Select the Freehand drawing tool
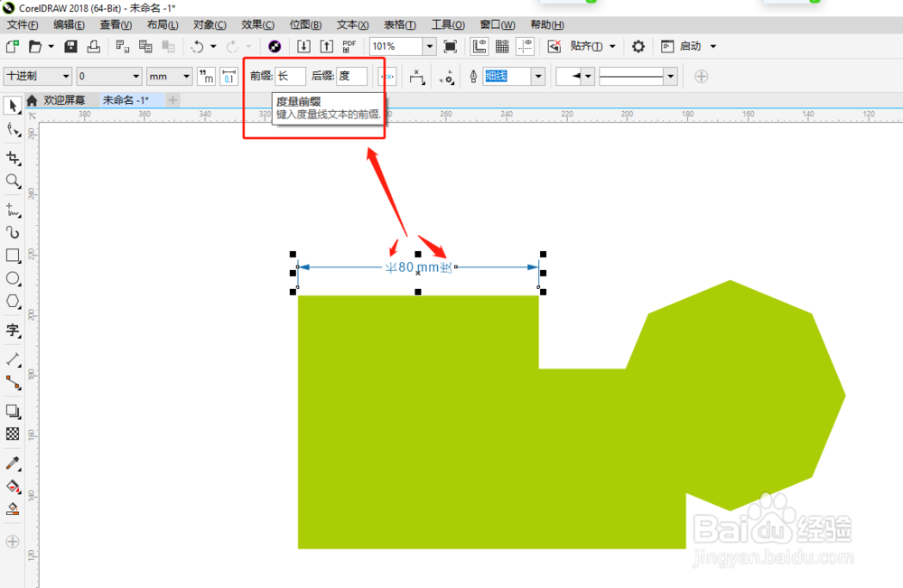903x588 pixels. click(13, 210)
